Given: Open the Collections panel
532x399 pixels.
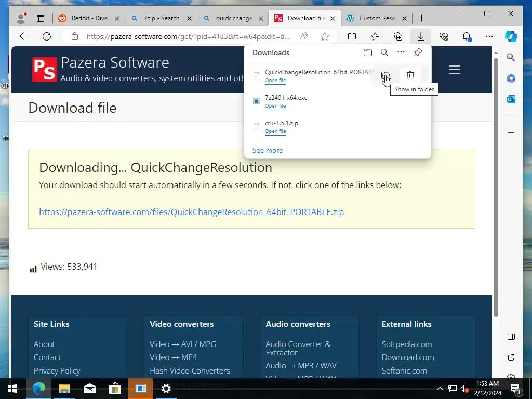Looking at the screenshot, I should [397, 36].
